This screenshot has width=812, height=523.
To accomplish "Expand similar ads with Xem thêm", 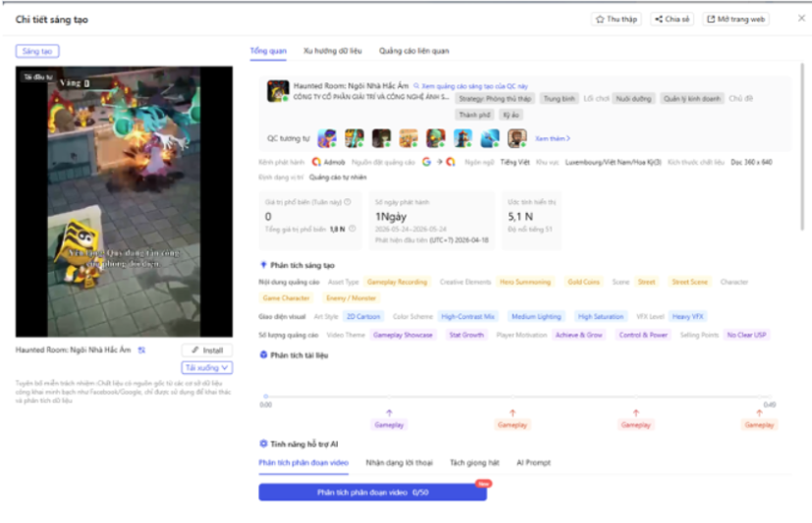I will click(553, 138).
